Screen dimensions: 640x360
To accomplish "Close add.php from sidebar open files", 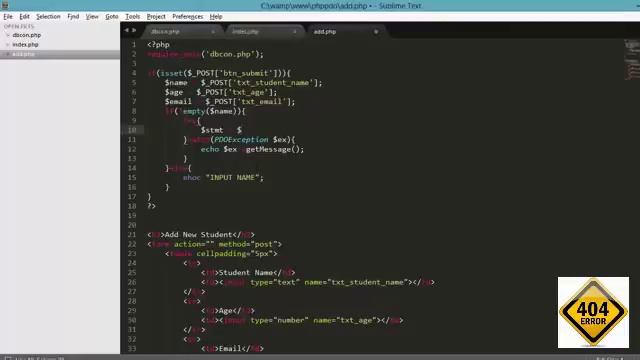I will point(7,54).
